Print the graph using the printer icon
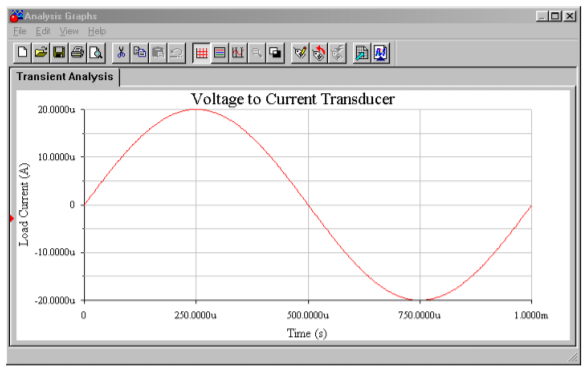The height and width of the screenshot is (372, 587). tap(77, 52)
